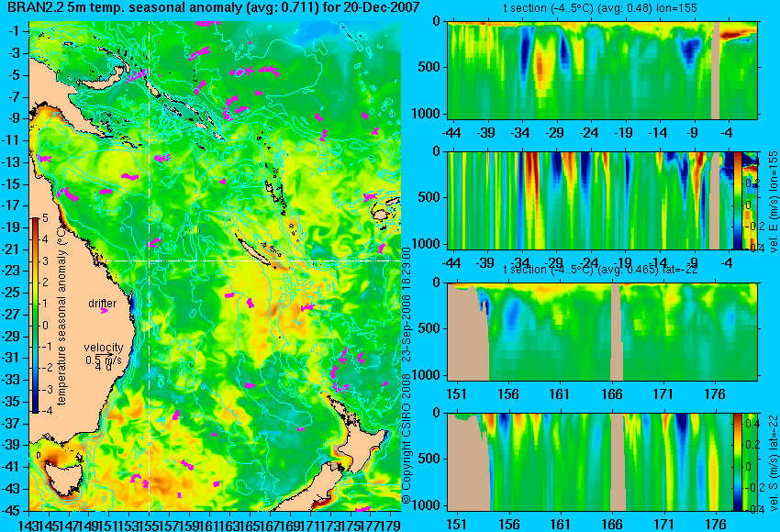Click the '-45' latitude tick on the map axis

coord(13,511)
